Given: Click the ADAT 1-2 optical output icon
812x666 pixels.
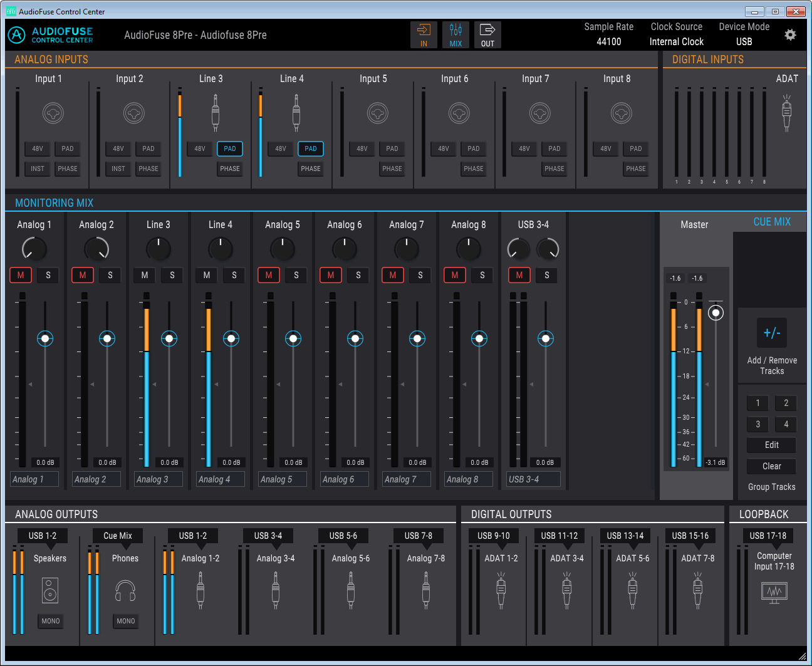Looking at the screenshot, I should click(x=501, y=590).
